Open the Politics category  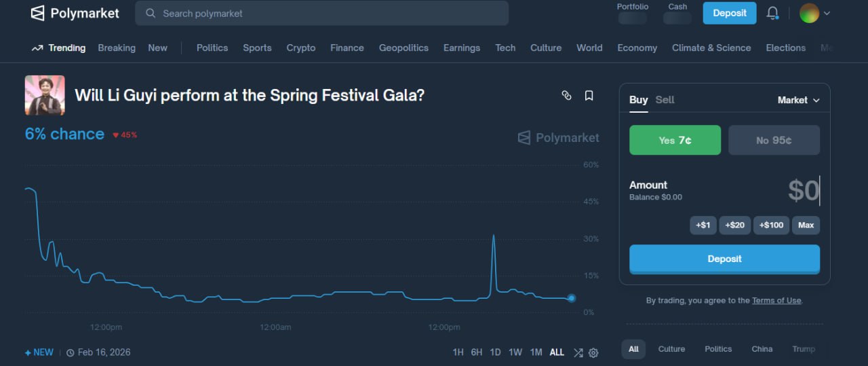click(212, 48)
